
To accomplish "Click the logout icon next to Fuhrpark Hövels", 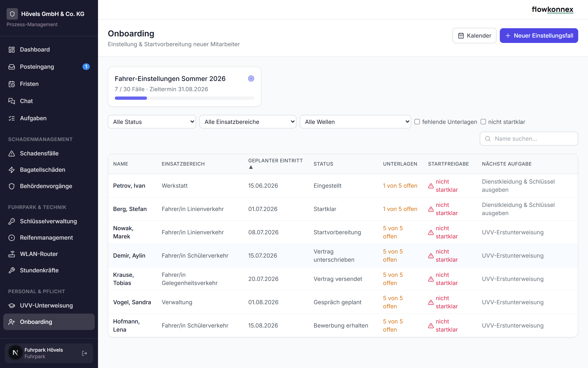I will tap(85, 353).
